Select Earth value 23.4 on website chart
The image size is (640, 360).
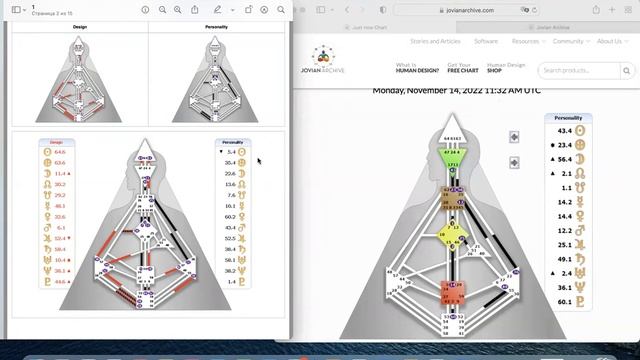(564, 145)
